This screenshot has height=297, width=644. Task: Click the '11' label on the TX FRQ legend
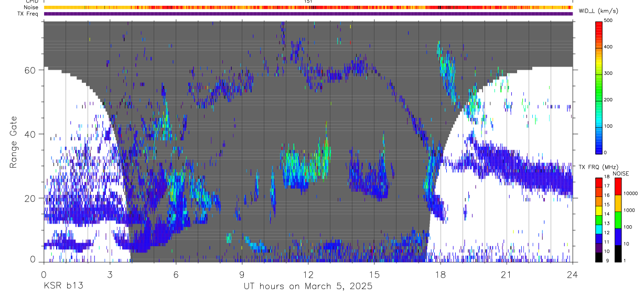(607, 243)
